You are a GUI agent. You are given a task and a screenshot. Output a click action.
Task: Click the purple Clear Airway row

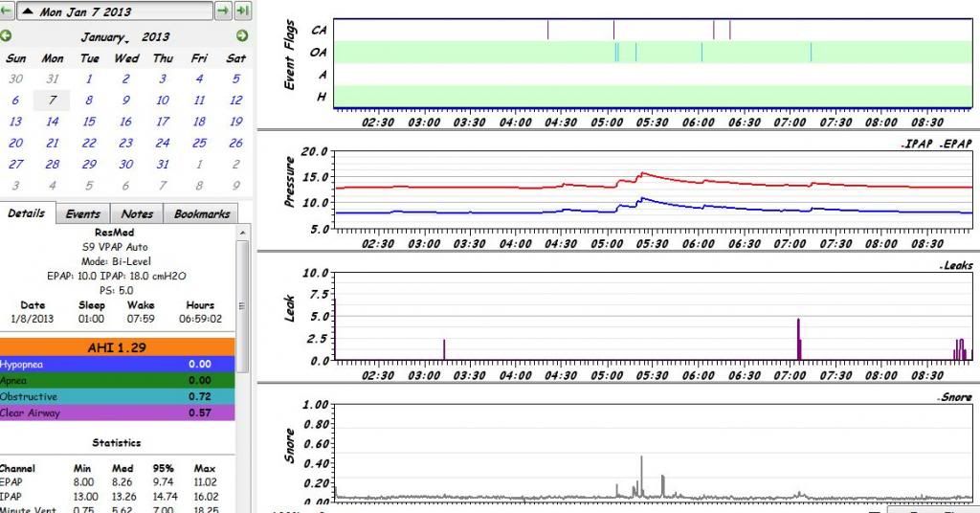117,413
